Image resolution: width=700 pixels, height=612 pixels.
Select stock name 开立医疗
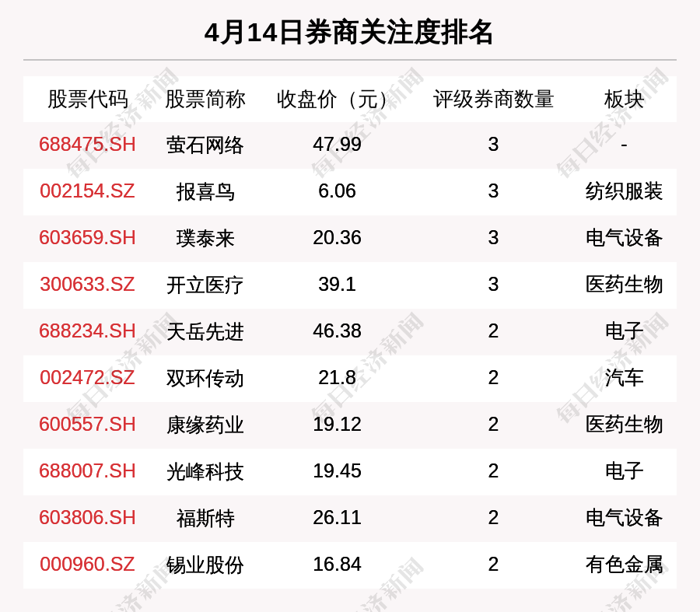coord(205,285)
